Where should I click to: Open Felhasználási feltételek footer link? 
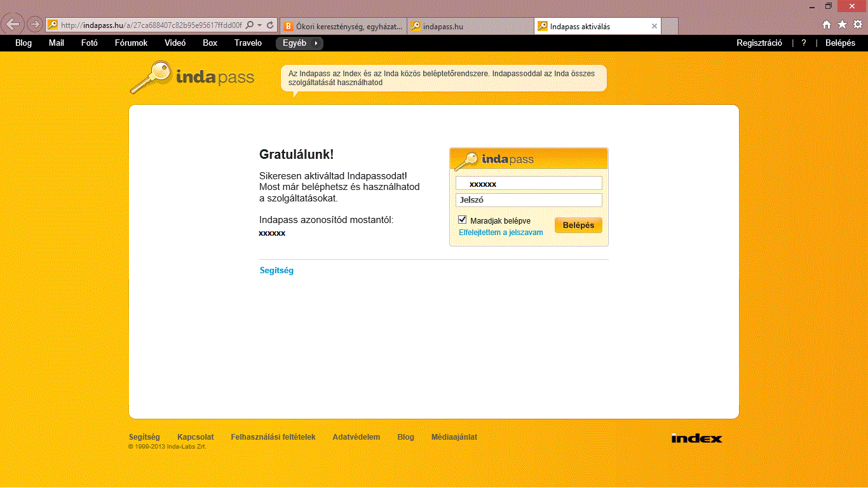[273, 437]
